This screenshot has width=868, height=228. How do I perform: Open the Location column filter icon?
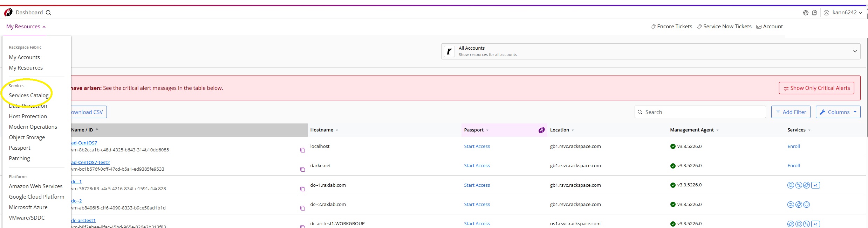click(x=573, y=130)
